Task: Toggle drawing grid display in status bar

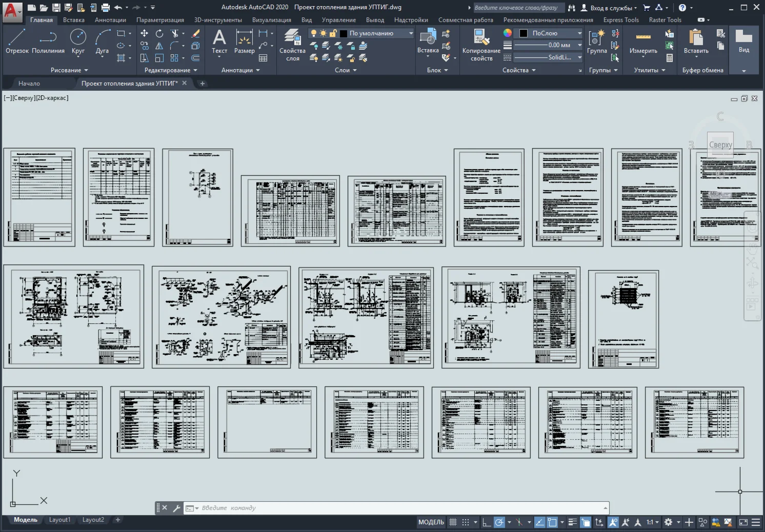Action: pyautogui.click(x=453, y=522)
